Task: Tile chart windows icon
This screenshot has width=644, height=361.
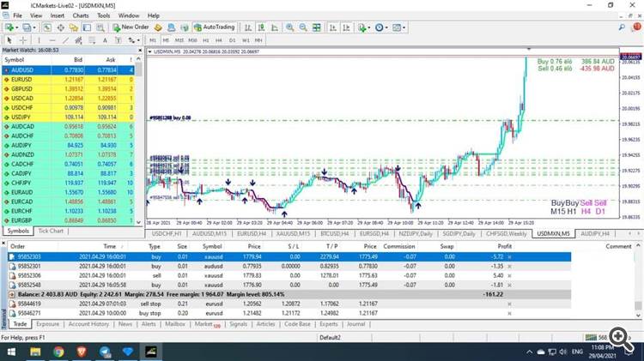Action: point(317,27)
